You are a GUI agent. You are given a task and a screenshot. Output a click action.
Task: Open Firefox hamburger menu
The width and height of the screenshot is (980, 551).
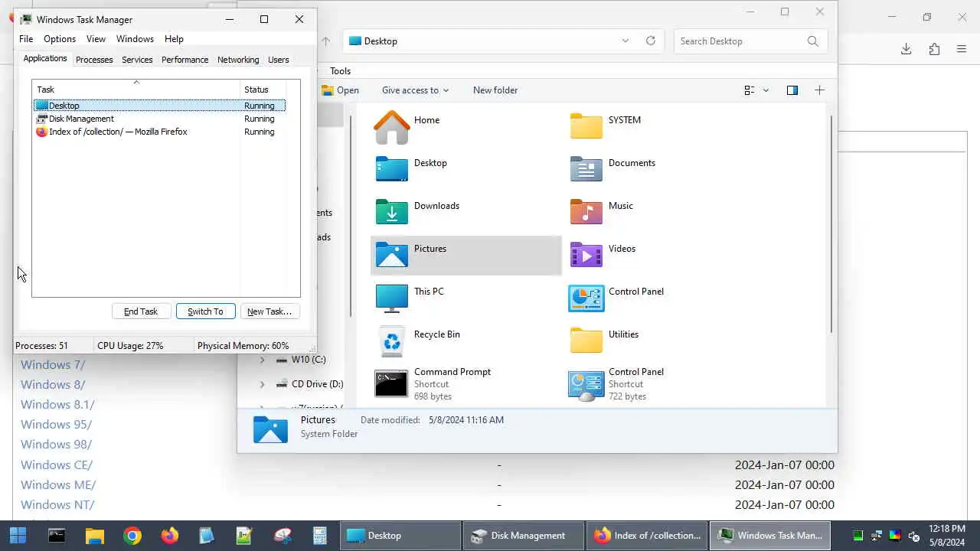(962, 49)
